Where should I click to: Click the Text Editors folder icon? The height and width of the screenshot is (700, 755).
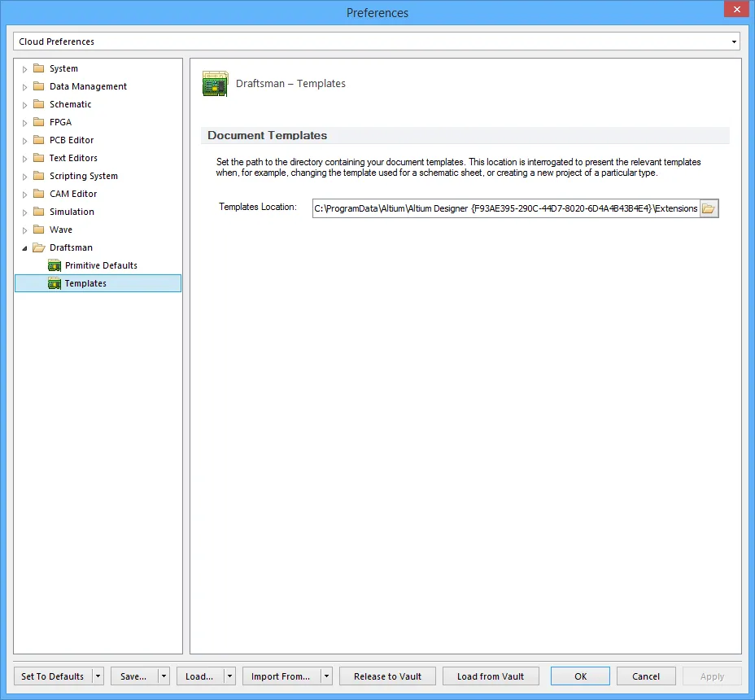tap(39, 158)
